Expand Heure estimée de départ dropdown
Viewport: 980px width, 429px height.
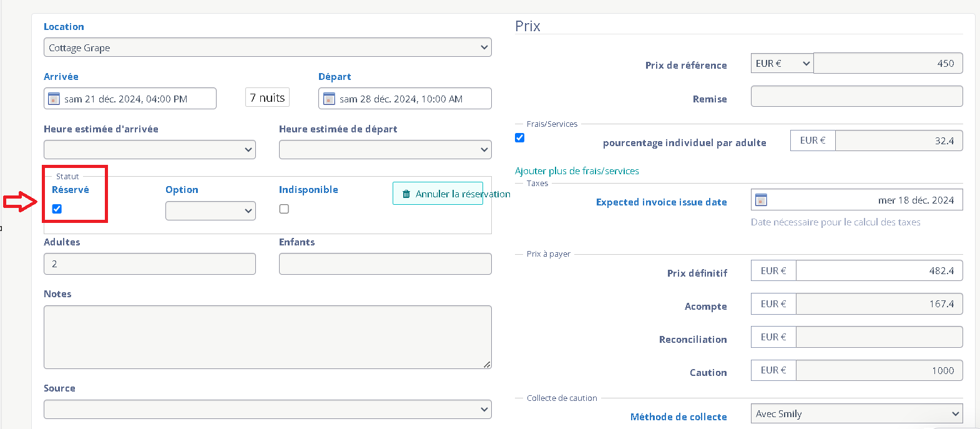385,149
